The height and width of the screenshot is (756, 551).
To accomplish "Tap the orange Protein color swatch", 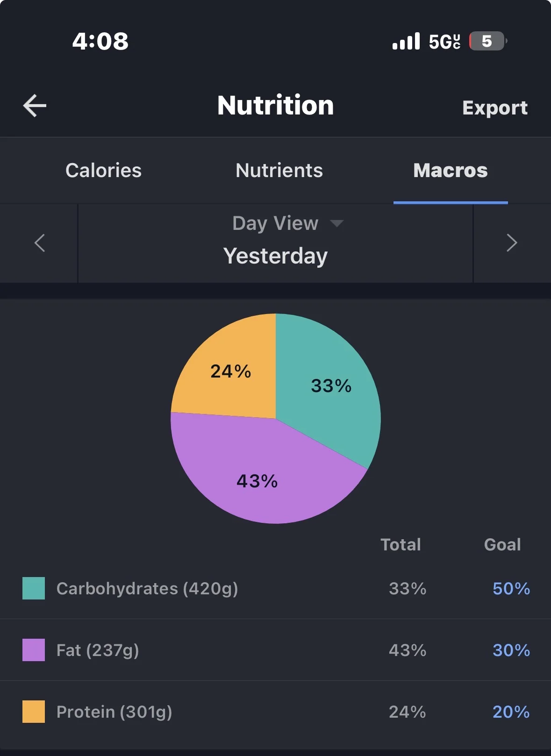I will pos(34,712).
